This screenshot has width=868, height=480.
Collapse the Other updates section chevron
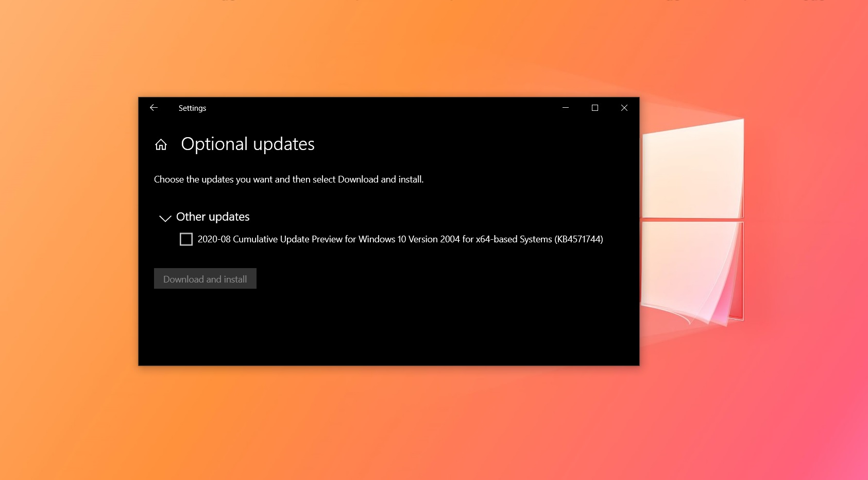165,219
